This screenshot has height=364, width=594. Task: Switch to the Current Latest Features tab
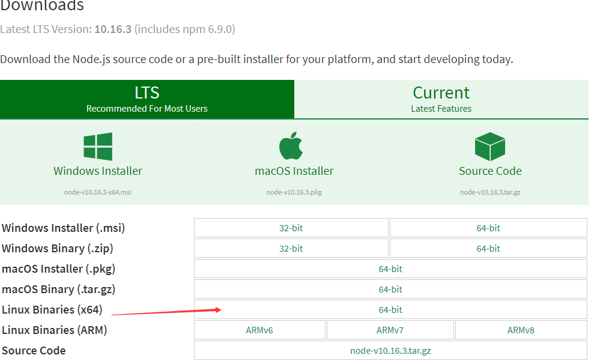[x=441, y=99]
